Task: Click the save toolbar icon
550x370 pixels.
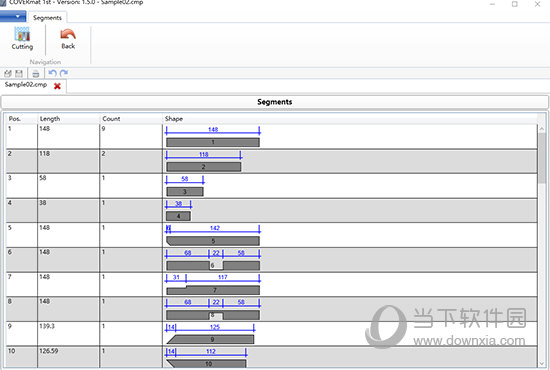Action: 19,73
